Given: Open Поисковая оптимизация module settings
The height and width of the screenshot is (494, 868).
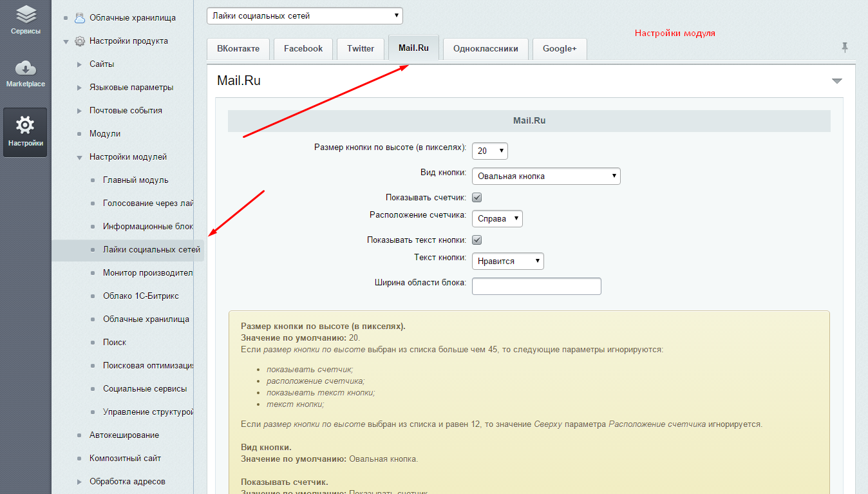Looking at the screenshot, I should point(148,365).
